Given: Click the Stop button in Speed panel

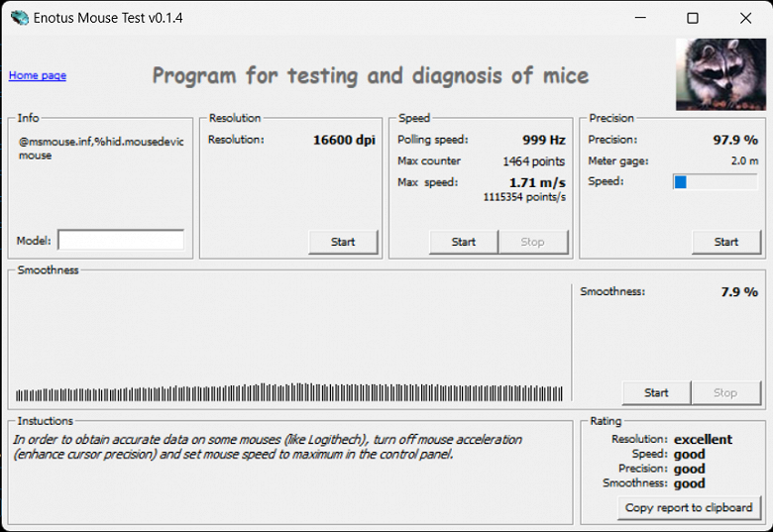Looking at the screenshot, I should click(x=533, y=242).
